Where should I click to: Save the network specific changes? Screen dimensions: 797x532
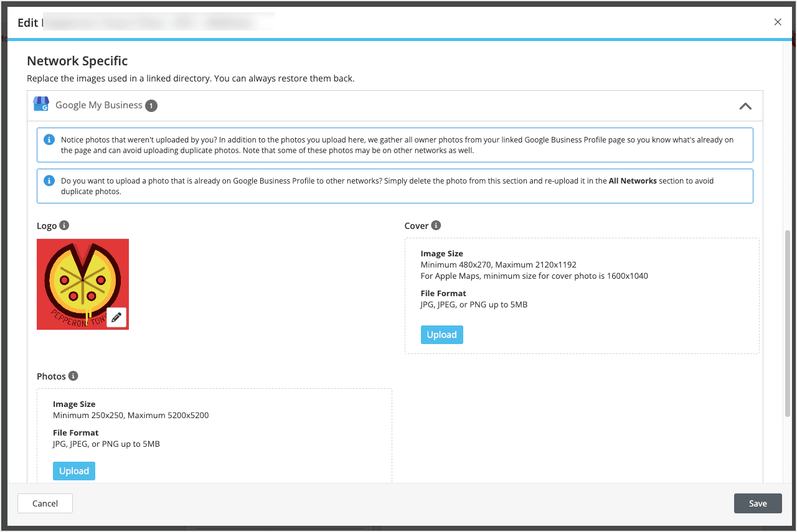(x=758, y=503)
